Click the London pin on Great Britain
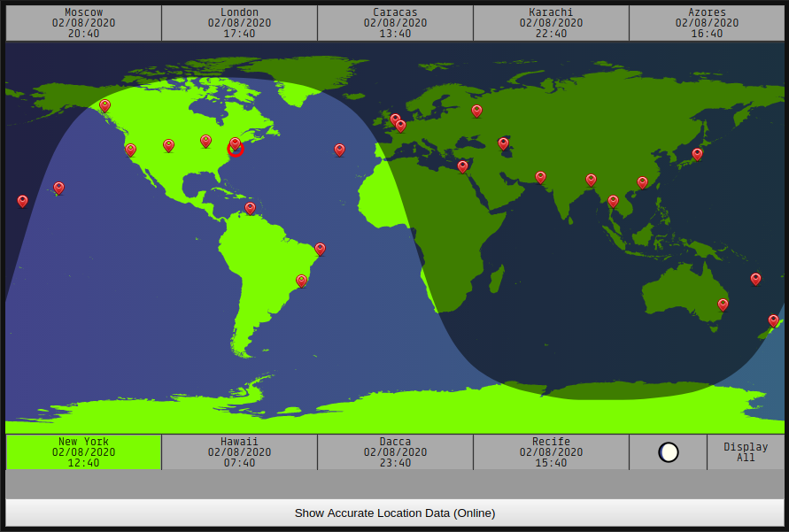The image size is (789, 532). tap(396, 120)
